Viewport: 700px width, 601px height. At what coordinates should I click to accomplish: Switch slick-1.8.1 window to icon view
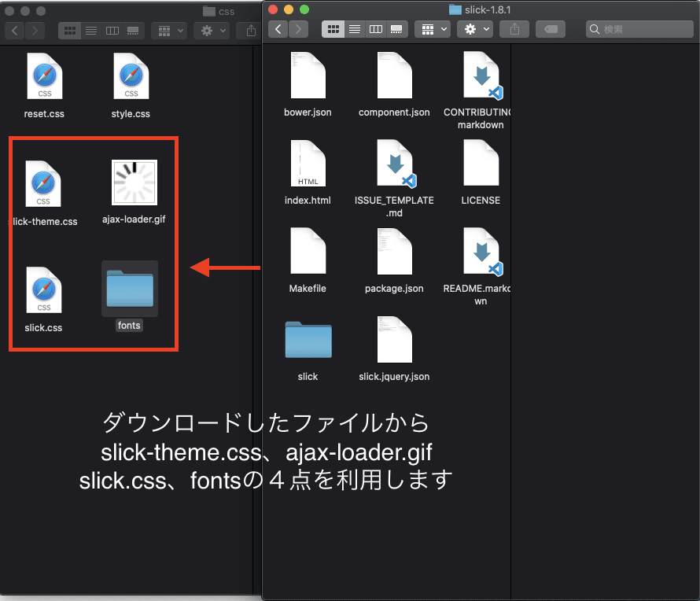click(x=333, y=29)
